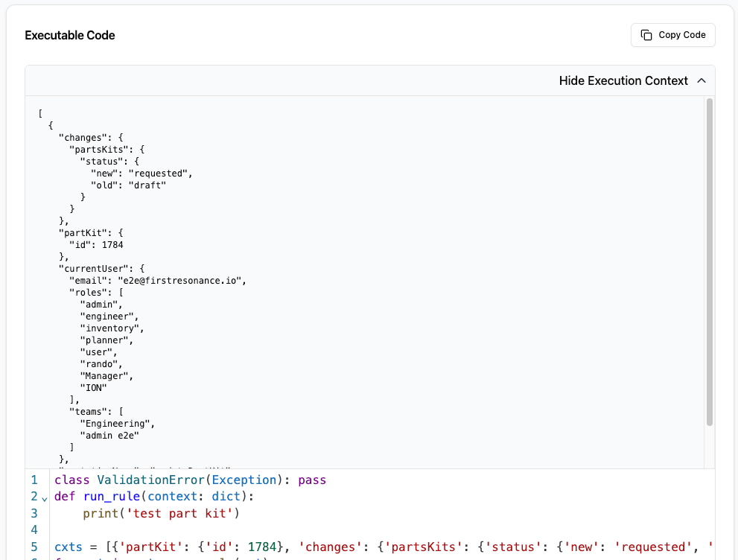
Task: Click the "status" key in JSON
Action: (104, 162)
